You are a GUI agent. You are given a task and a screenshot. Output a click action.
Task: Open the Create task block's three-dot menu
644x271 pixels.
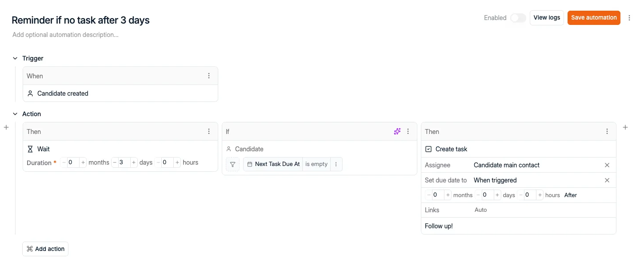click(x=607, y=131)
